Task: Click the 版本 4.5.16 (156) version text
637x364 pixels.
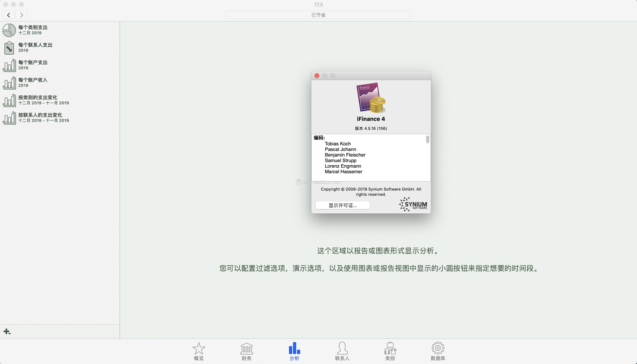Action: tap(371, 128)
